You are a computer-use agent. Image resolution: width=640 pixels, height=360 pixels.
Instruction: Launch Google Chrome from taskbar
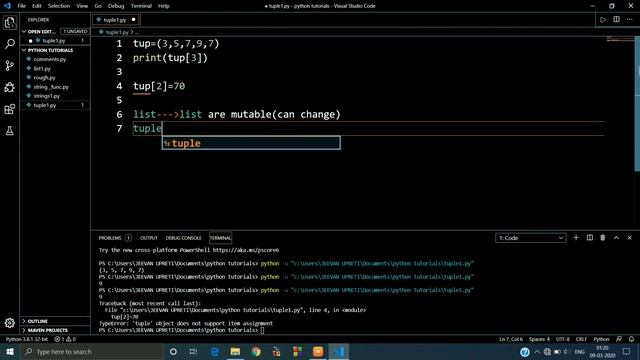tap(256, 351)
